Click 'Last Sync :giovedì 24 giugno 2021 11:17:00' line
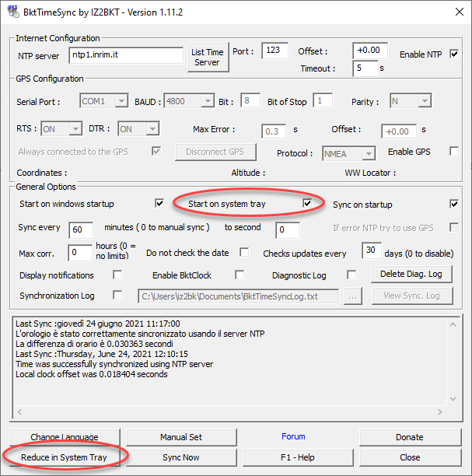The width and height of the screenshot is (472, 476). point(98,324)
